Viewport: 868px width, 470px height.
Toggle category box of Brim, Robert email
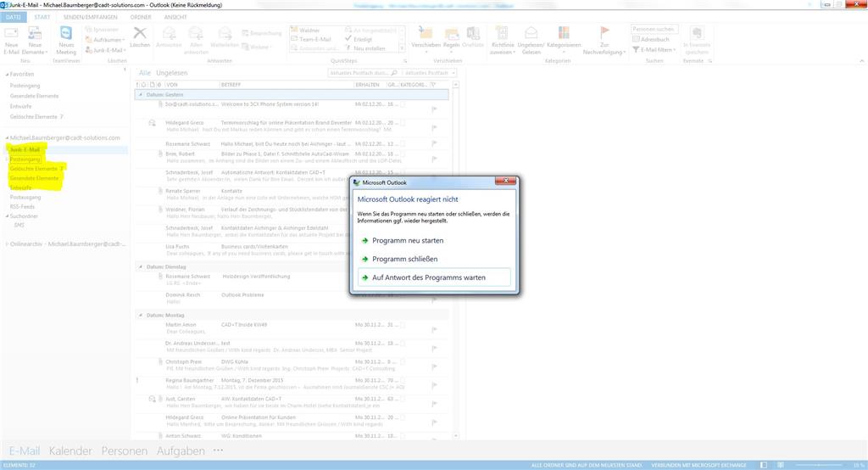point(403,154)
